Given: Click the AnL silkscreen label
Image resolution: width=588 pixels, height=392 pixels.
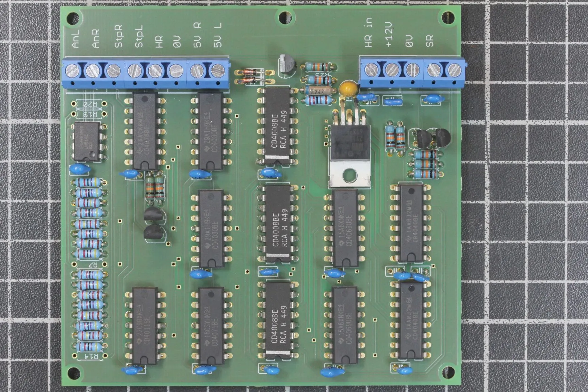Looking at the screenshot, I should click(x=76, y=39).
